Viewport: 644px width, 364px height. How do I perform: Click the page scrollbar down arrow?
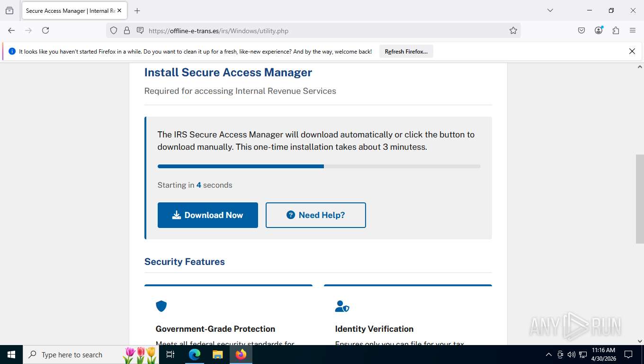[x=640, y=341]
